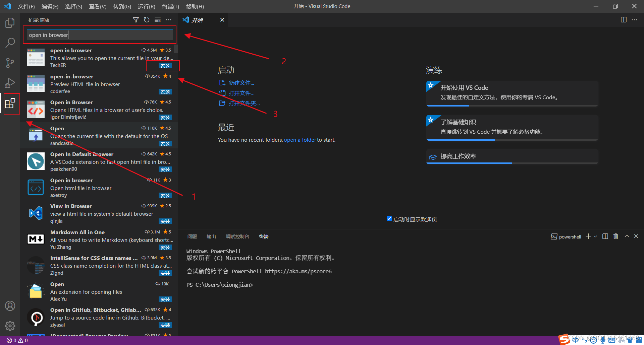Click the extension search input field
The width and height of the screenshot is (644, 345).
coord(100,35)
